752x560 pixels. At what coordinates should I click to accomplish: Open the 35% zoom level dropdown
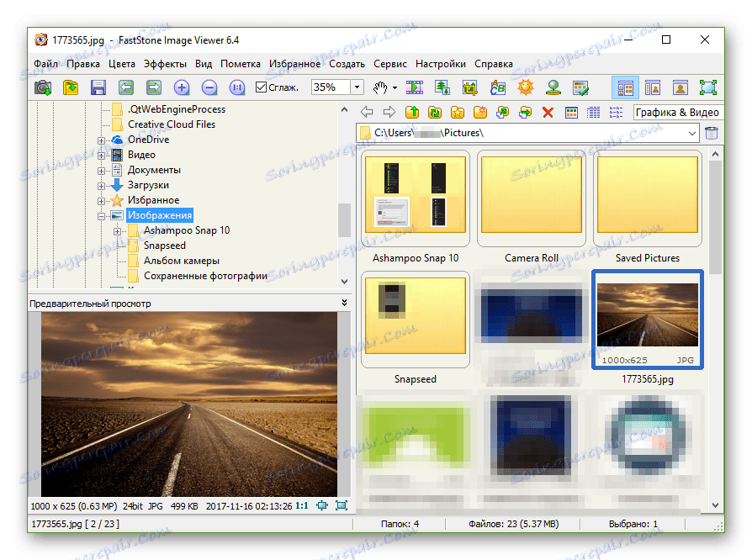[357, 87]
